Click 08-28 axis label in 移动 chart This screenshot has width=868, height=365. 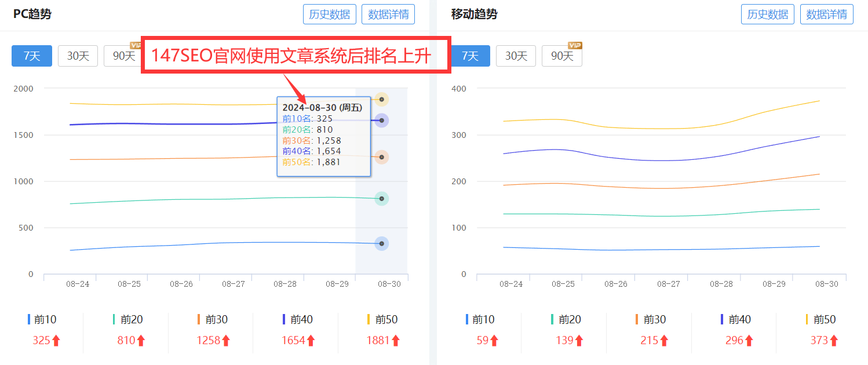click(721, 284)
